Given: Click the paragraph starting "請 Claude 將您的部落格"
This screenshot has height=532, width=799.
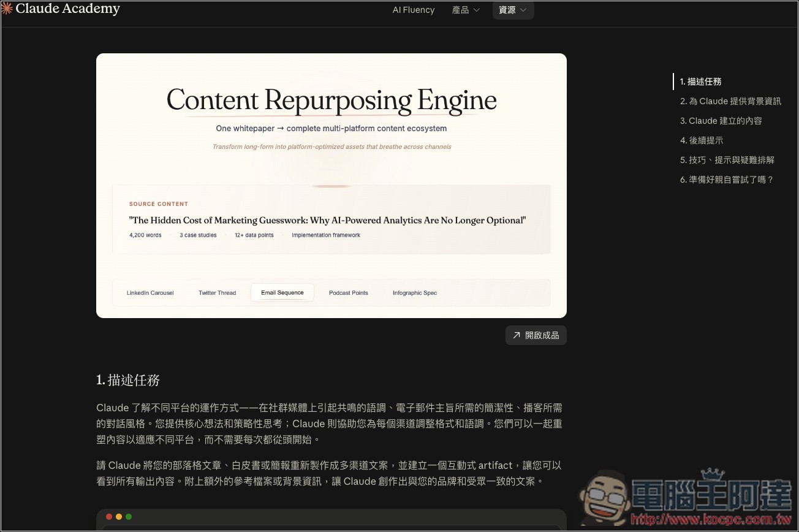Looking at the screenshot, I should [x=330, y=473].
